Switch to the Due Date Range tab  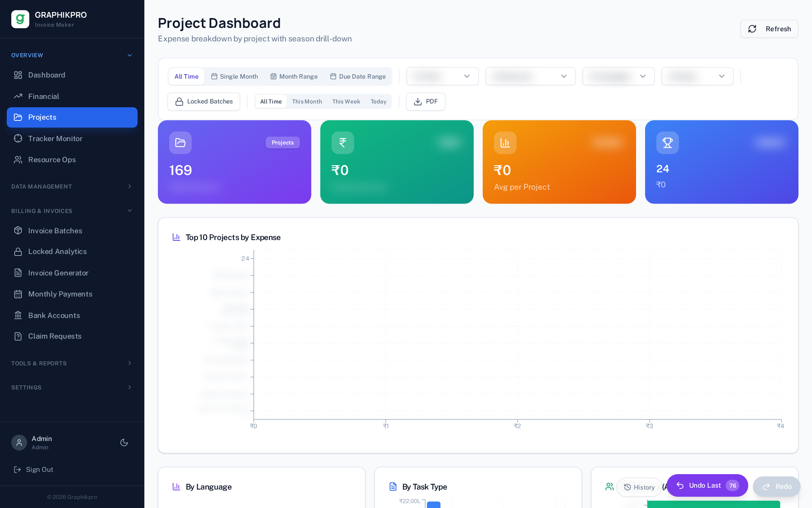[358, 76]
